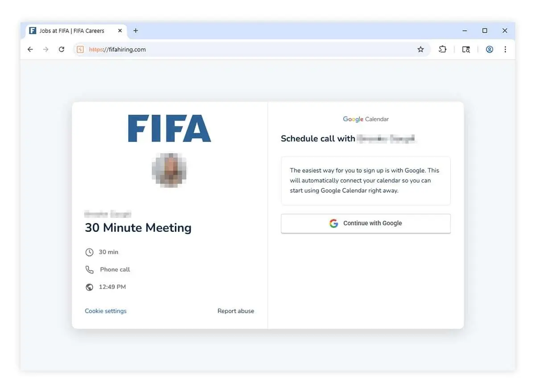Click the sign up with Google description
535x392 pixels.
365,181
